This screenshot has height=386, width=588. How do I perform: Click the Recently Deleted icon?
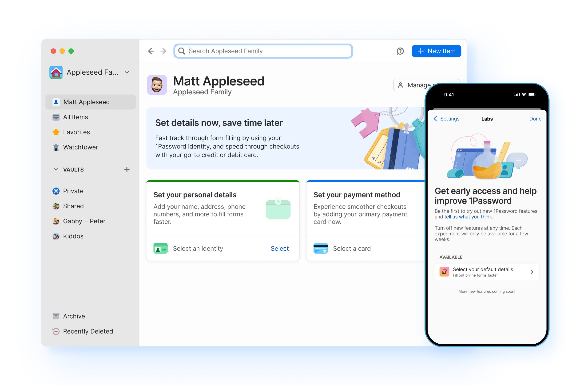point(56,331)
